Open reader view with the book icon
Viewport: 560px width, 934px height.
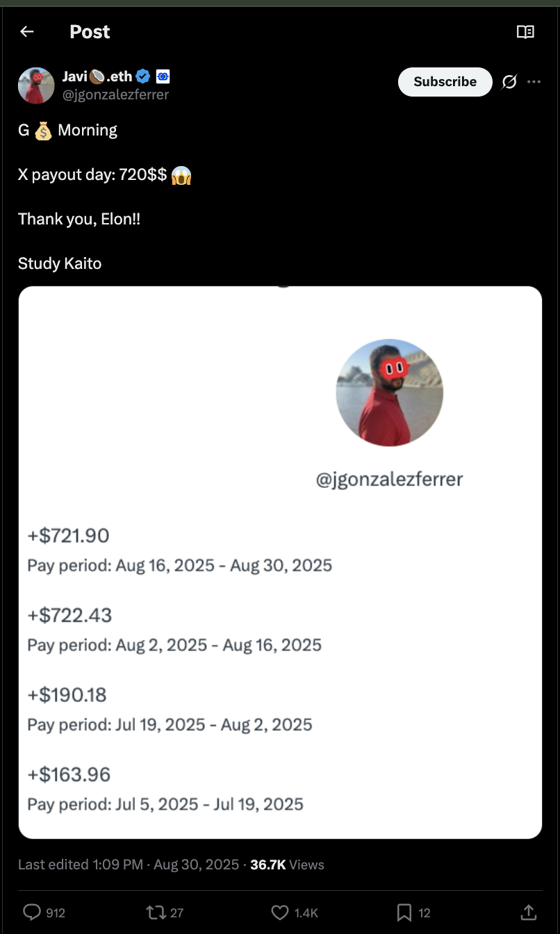click(x=525, y=32)
